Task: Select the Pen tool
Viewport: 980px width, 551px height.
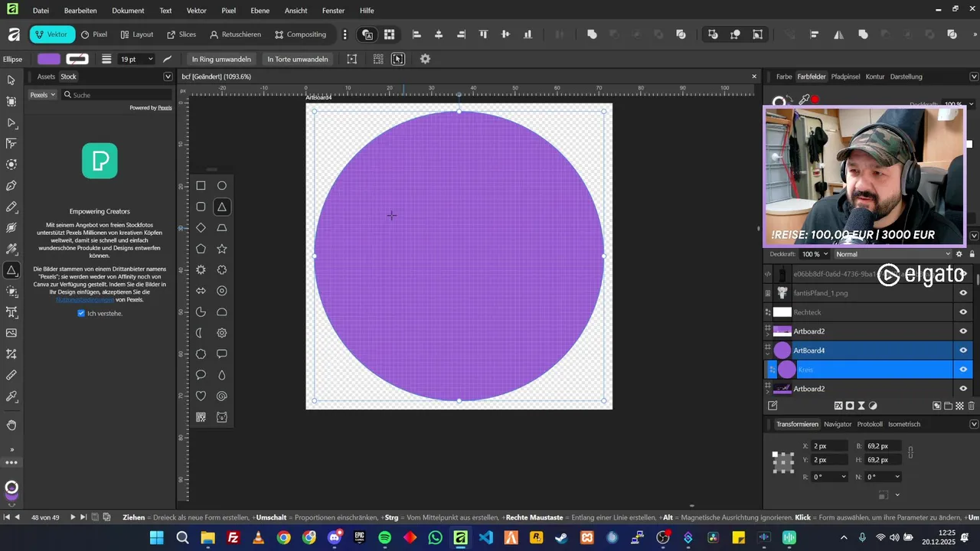Action: [11, 186]
